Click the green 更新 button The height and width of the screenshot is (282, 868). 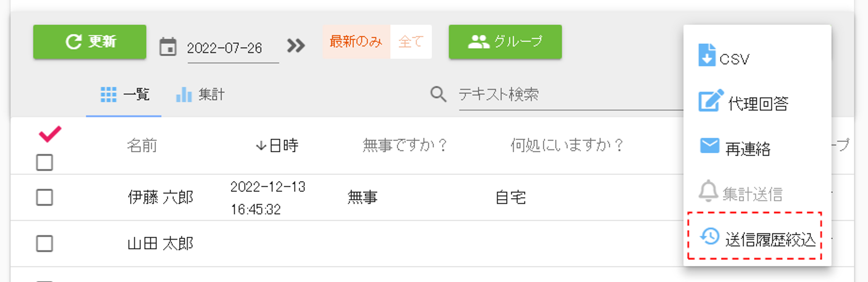pyautogui.click(x=90, y=42)
